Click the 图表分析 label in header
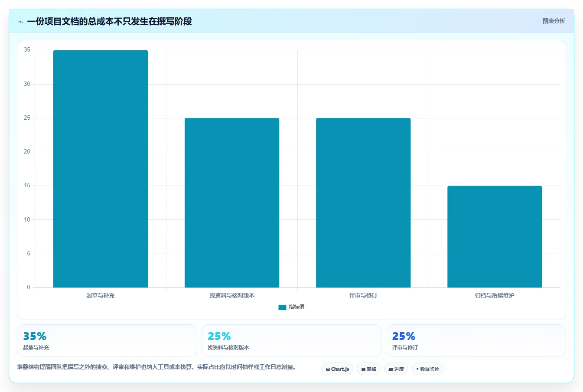 click(554, 21)
